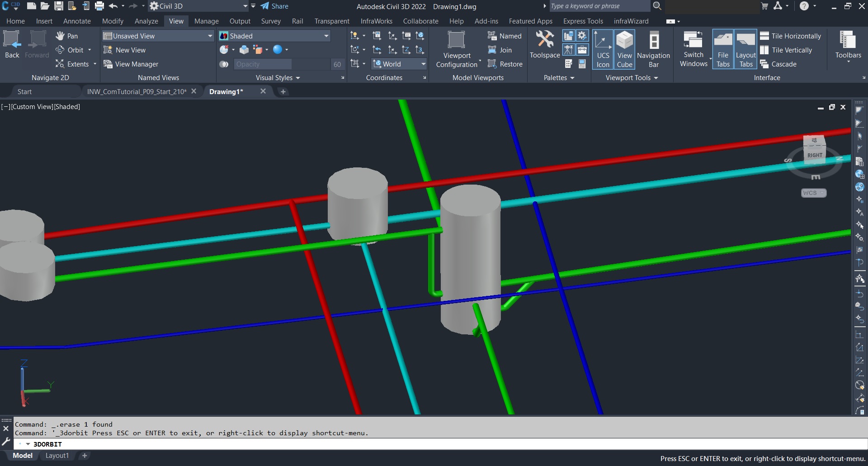This screenshot has height=466, width=868.
Task: Open the Shaded visual style dropdown
Action: click(326, 36)
